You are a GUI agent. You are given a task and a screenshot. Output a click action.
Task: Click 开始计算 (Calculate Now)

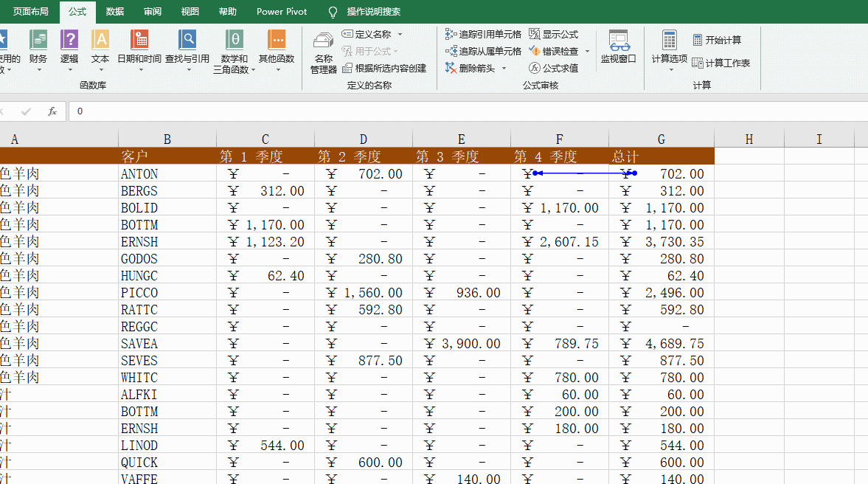[x=717, y=40]
